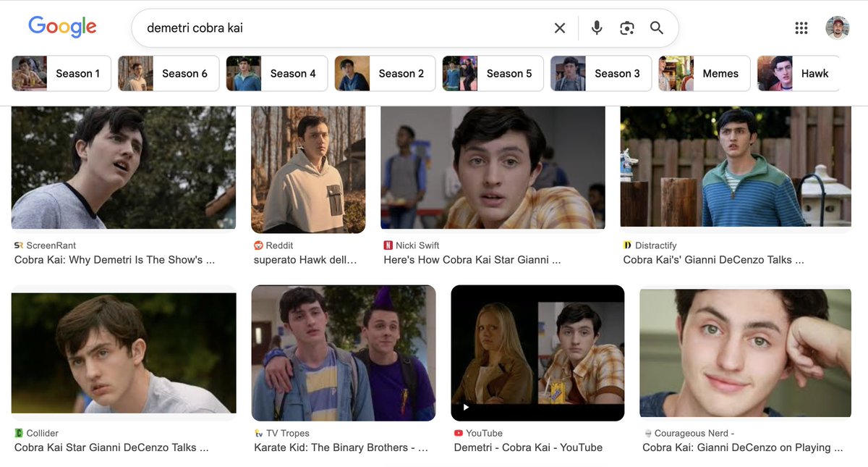Select the Memes filter chip
The image size is (868, 467).
tap(704, 73)
